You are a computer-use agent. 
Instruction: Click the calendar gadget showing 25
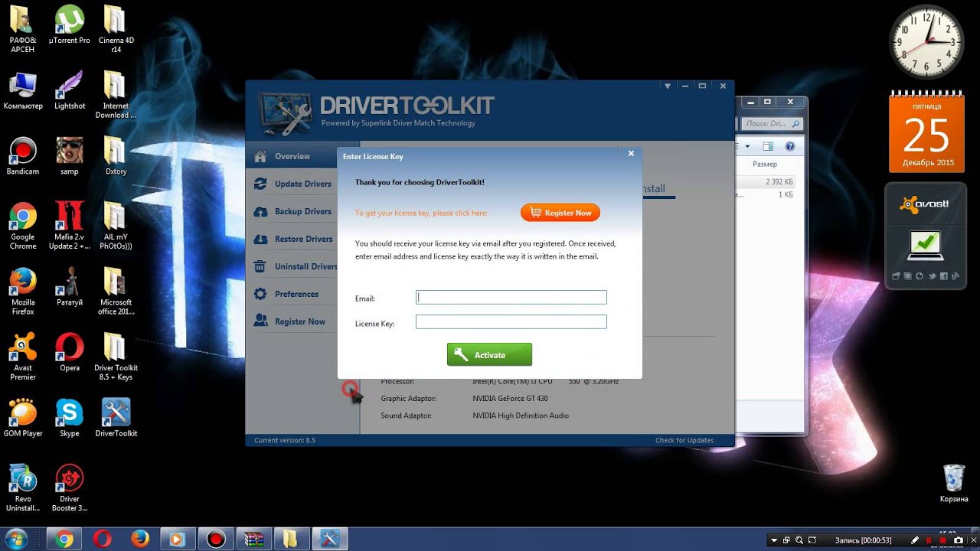(926, 132)
